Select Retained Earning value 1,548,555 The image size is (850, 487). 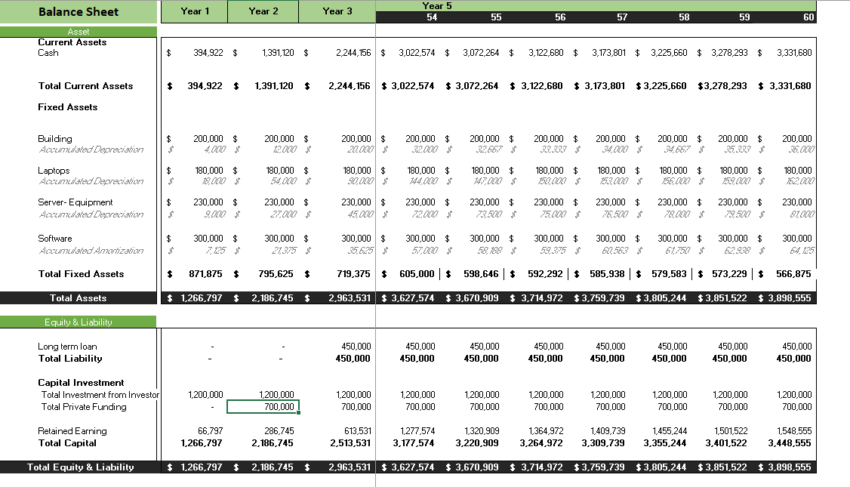794,431
